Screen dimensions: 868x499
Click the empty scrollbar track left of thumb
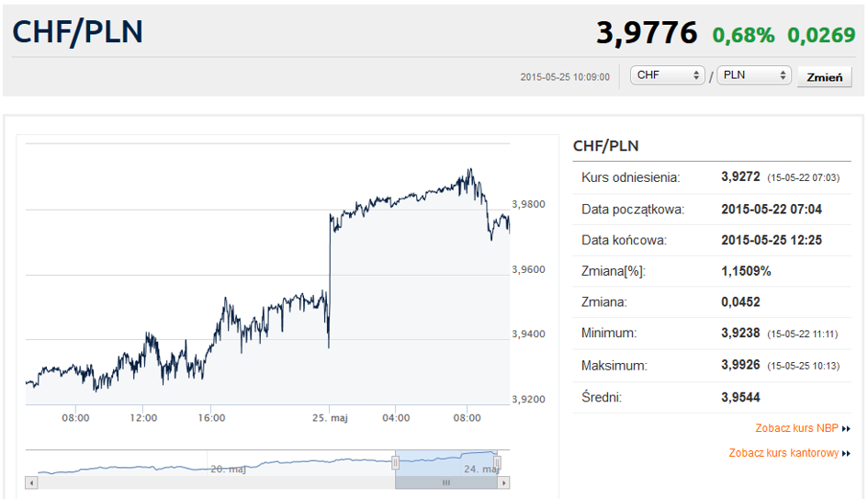click(x=211, y=482)
